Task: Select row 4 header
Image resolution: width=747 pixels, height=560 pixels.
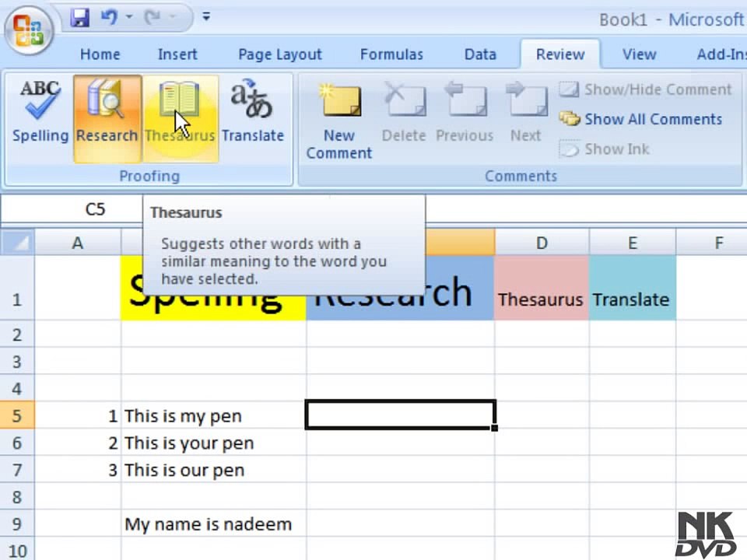Action: (17, 389)
